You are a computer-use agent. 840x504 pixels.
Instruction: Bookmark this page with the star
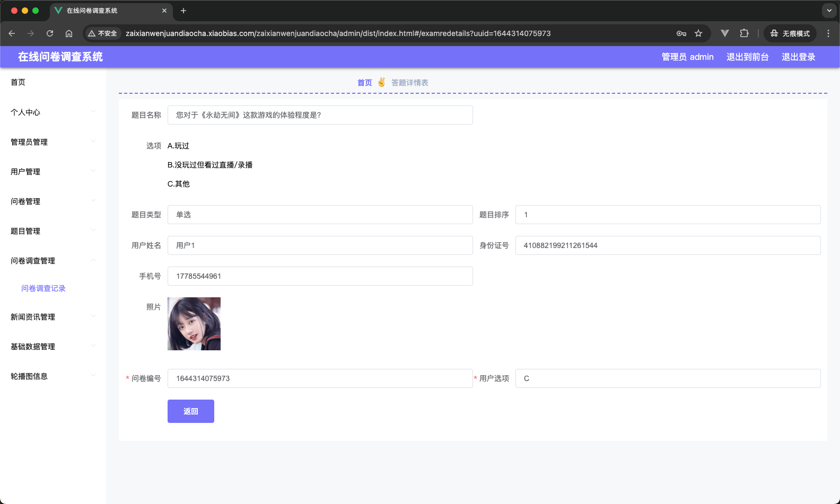pos(698,33)
